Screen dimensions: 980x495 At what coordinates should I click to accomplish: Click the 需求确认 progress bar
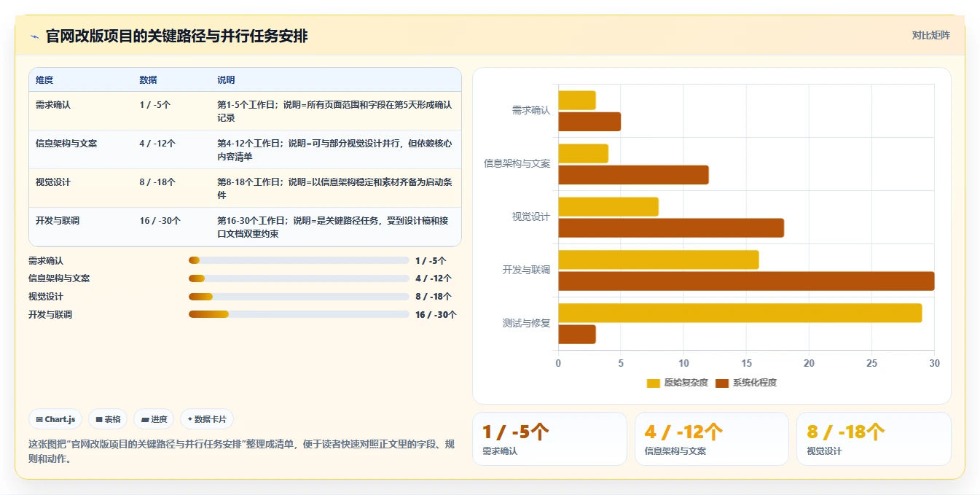[299, 260]
